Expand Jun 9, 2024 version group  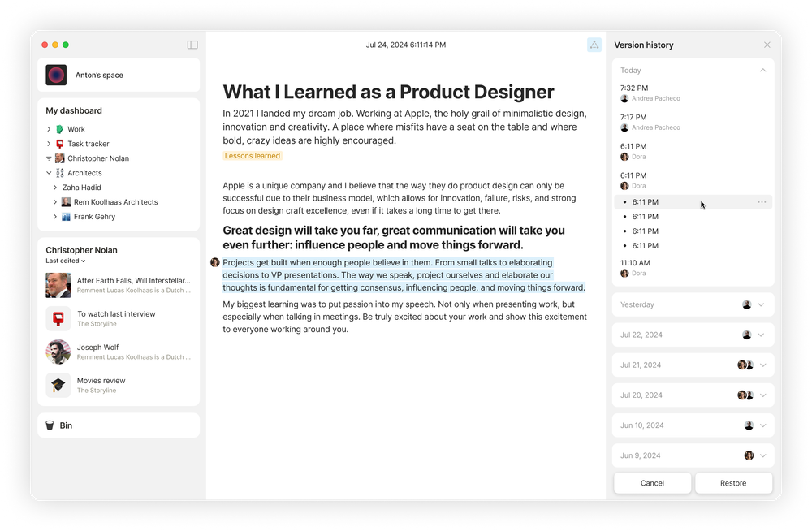762,455
